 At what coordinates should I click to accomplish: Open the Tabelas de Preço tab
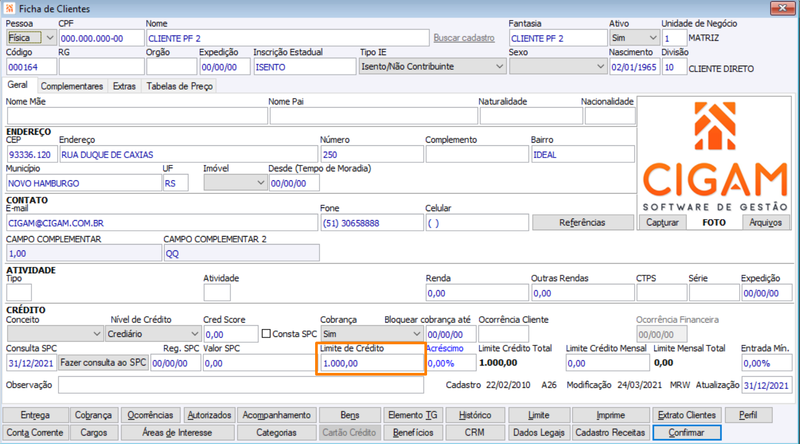(x=180, y=86)
